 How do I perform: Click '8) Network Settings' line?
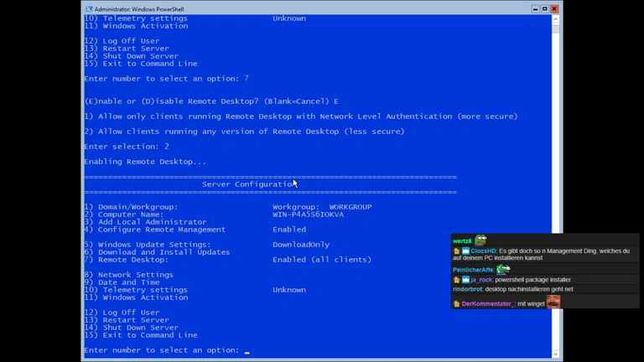tap(128, 275)
